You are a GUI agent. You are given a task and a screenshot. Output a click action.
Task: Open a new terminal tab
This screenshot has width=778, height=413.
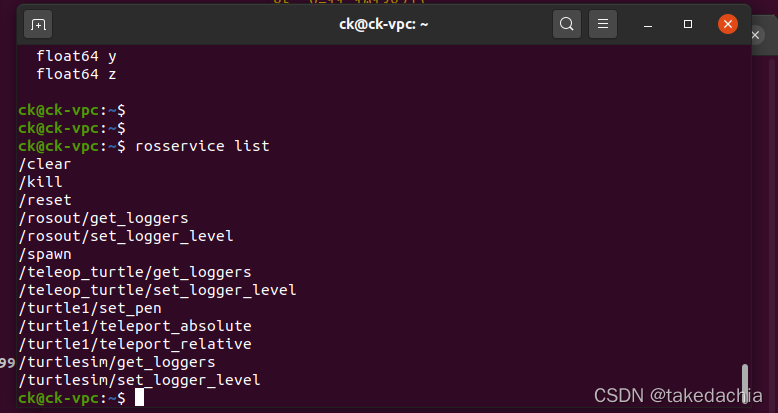(x=38, y=23)
